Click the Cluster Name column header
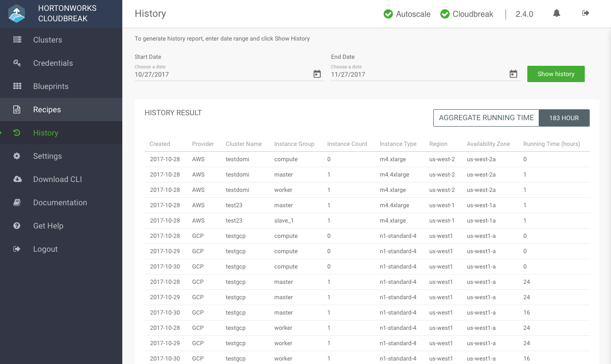The height and width of the screenshot is (364, 611). 244,144
